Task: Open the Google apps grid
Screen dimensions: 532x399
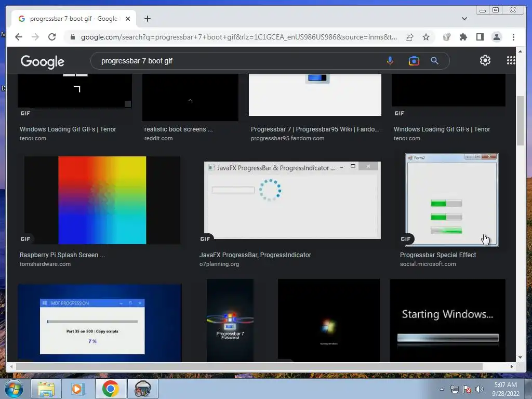Action: (511, 60)
